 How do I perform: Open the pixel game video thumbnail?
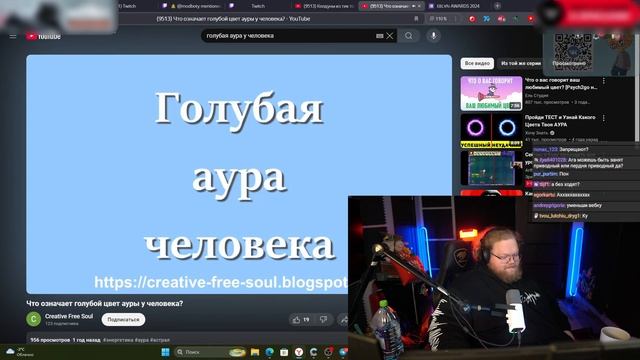(x=491, y=168)
